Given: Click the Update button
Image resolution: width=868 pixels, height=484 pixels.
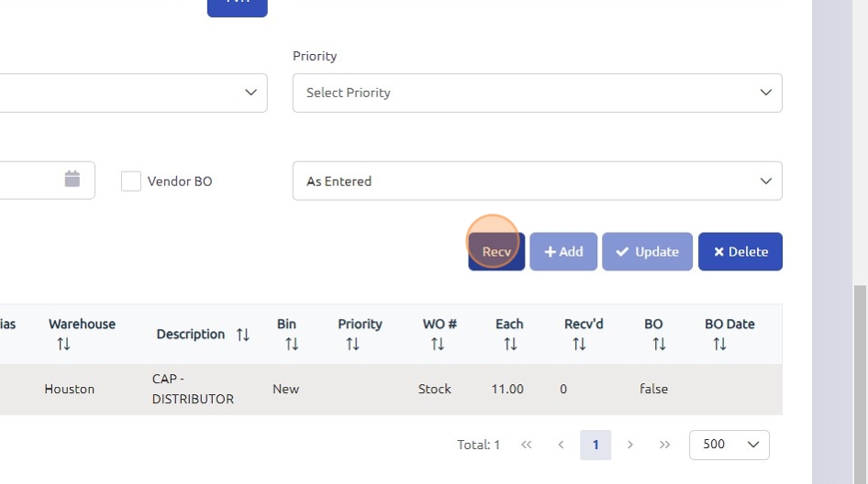Looking at the screenshot, I should (647, 251).
